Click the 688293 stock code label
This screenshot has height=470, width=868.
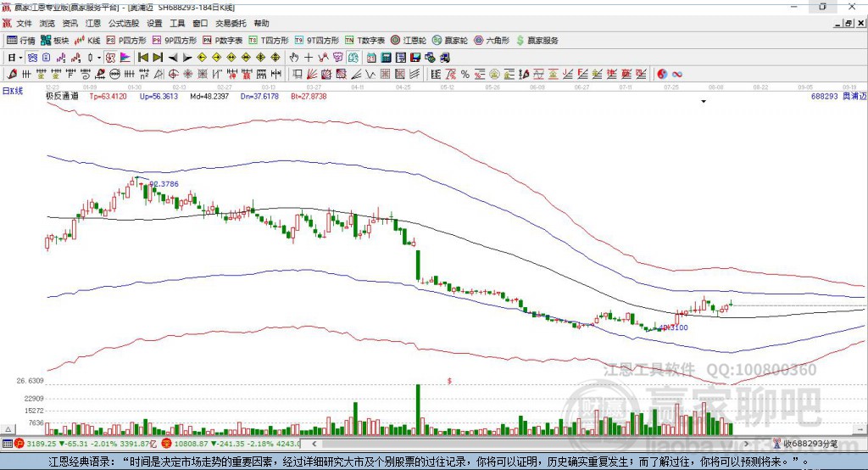[825, 97]
